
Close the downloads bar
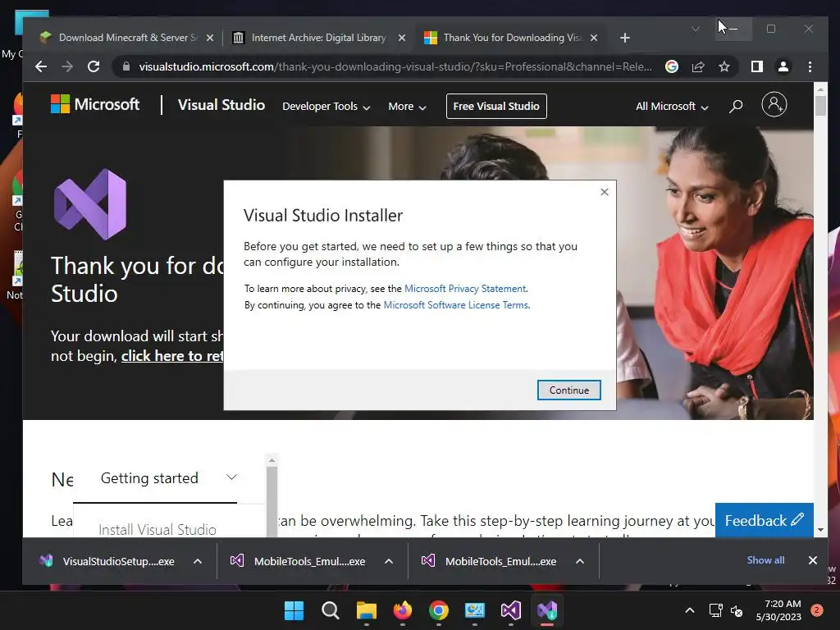pos(813,559)
